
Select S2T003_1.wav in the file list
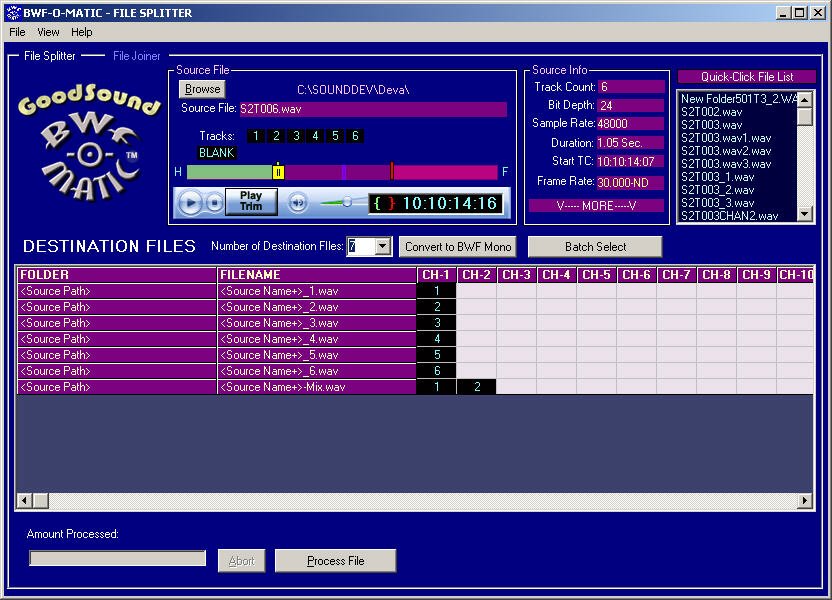coord(717,177)
